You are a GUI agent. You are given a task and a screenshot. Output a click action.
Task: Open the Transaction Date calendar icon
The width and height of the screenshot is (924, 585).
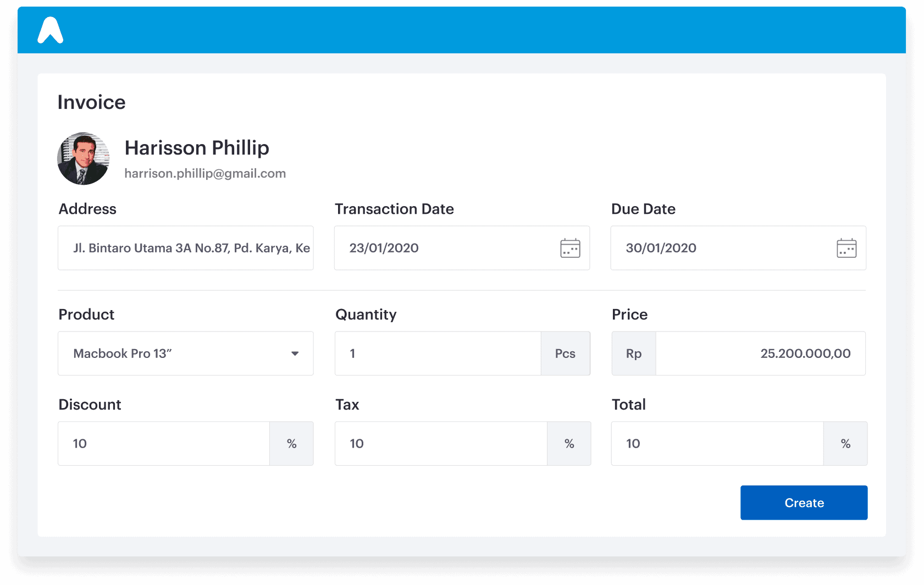point(570,248)
